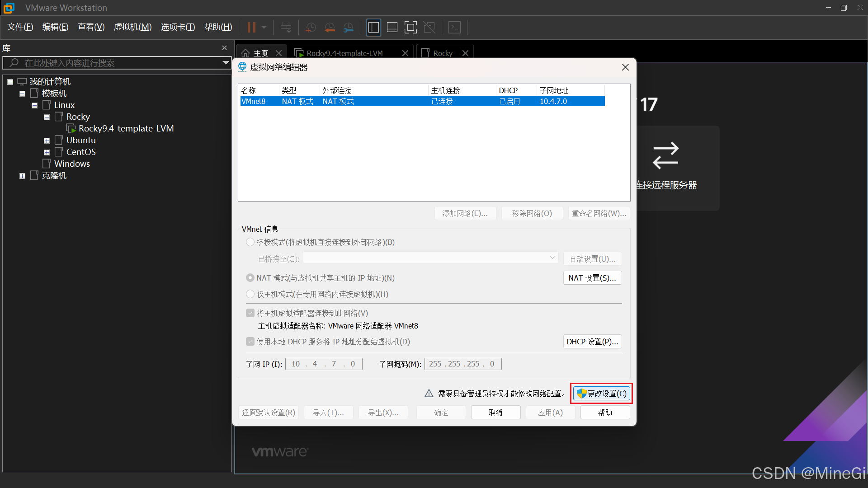Viewport: 868px width, 488px height.
Task: Open the 虚拟机(M) menu
Action: [132, 27]
